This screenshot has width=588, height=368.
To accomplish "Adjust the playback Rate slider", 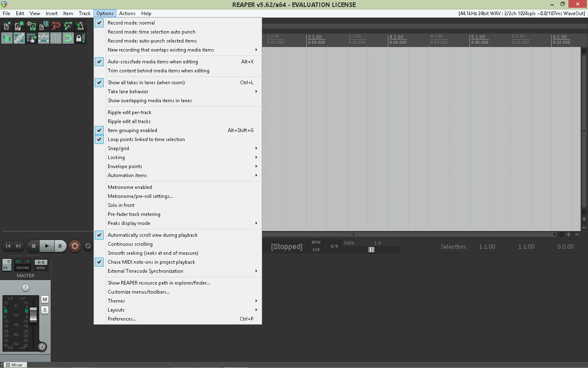I will tap(371, 250).
